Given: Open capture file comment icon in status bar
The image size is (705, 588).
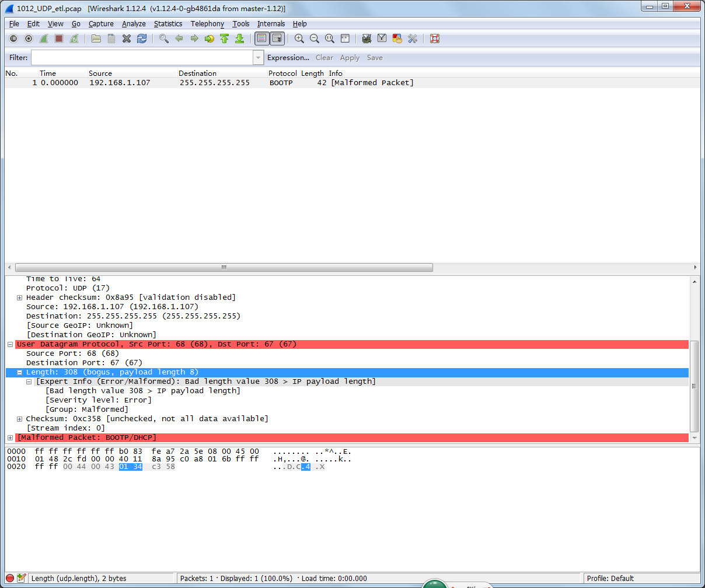Looking at the screenshot, I should coord(22,578).
